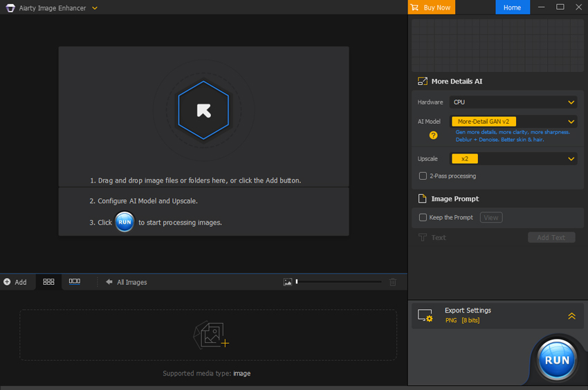Close the Aiarty window
This screenshot has width=588, height=390.
(x=578, y=7)
